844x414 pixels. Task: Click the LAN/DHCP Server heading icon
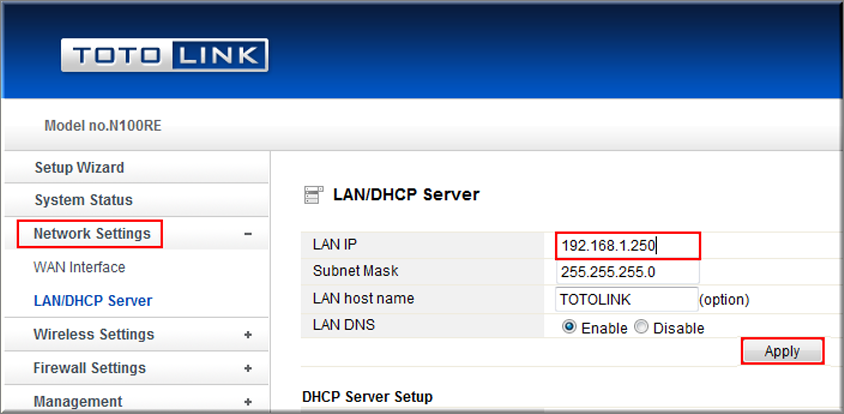pyautogui.click(x=314, y=194)
